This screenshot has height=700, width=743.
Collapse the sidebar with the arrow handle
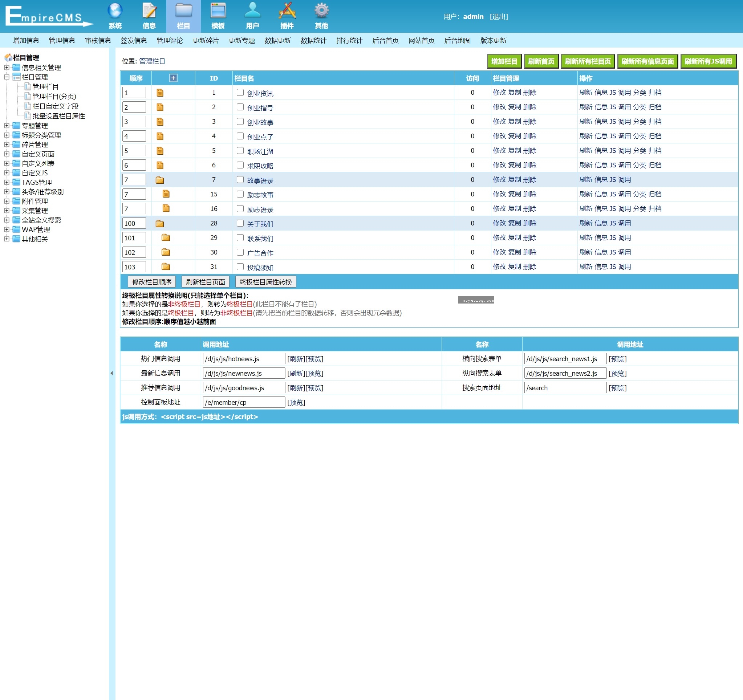[112, 373]
